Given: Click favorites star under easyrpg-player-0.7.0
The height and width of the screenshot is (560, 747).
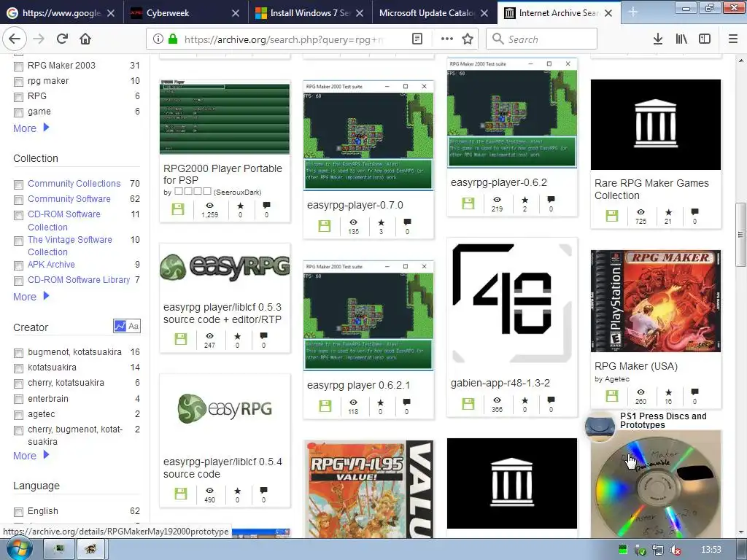Looking at the screenshot, I should (381, 222).
